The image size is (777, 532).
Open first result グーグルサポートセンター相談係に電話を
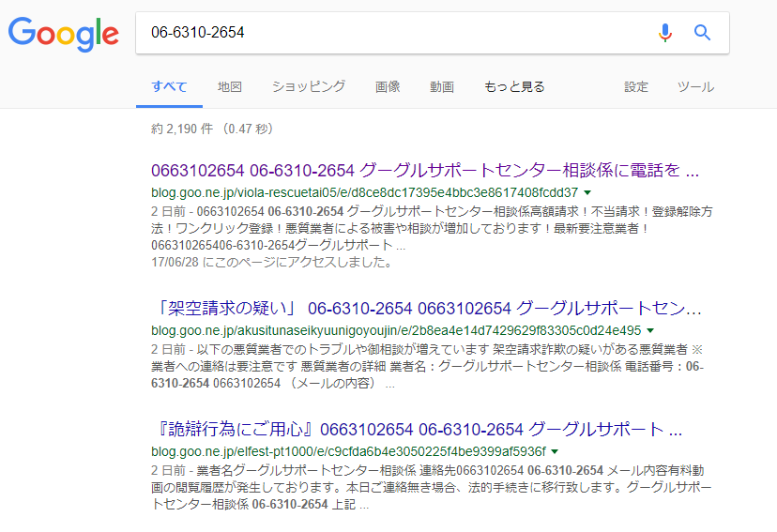pos(425,171)
